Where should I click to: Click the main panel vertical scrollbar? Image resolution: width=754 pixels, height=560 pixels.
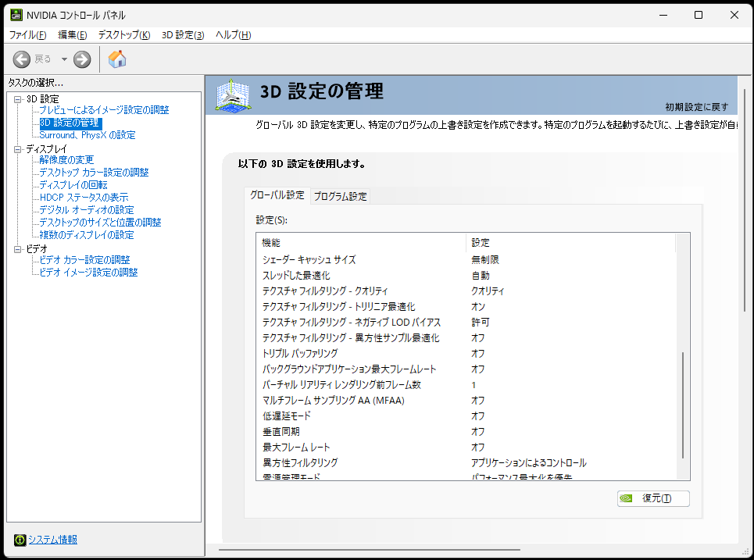(x=745, y=200)
